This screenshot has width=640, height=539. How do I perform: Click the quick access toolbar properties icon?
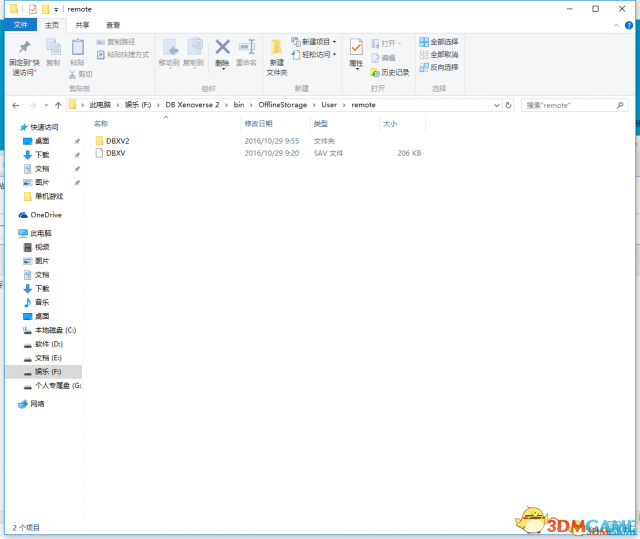[33, 9]
